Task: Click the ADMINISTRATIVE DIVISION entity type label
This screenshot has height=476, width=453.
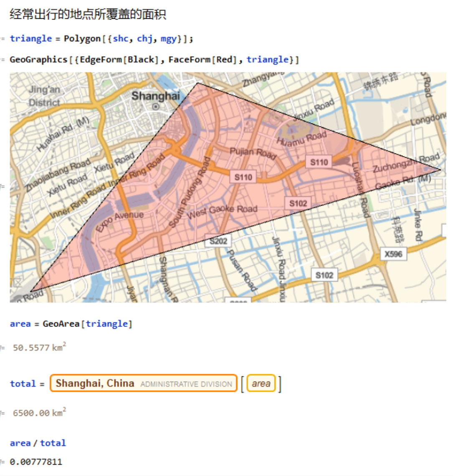Action: tap(186, 384)
